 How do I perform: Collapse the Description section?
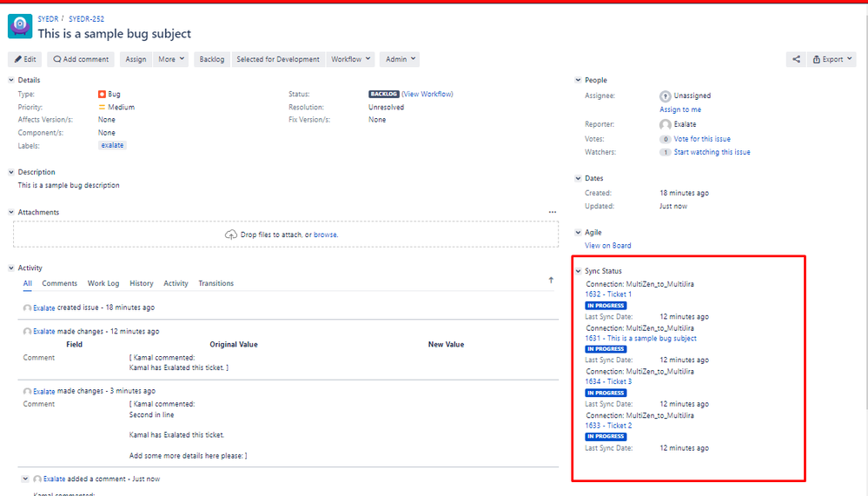pos(11,172)
